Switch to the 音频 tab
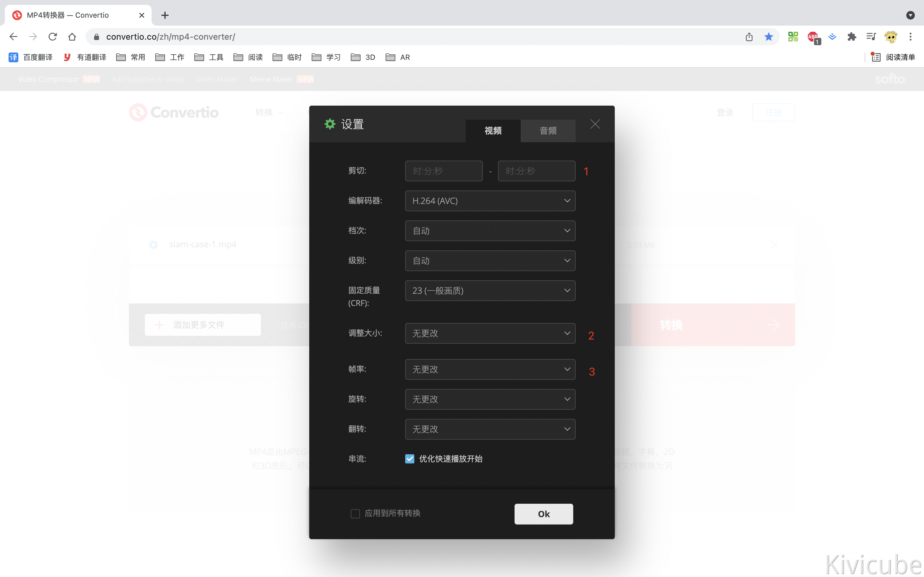The image size is (924, 577). 548,131
